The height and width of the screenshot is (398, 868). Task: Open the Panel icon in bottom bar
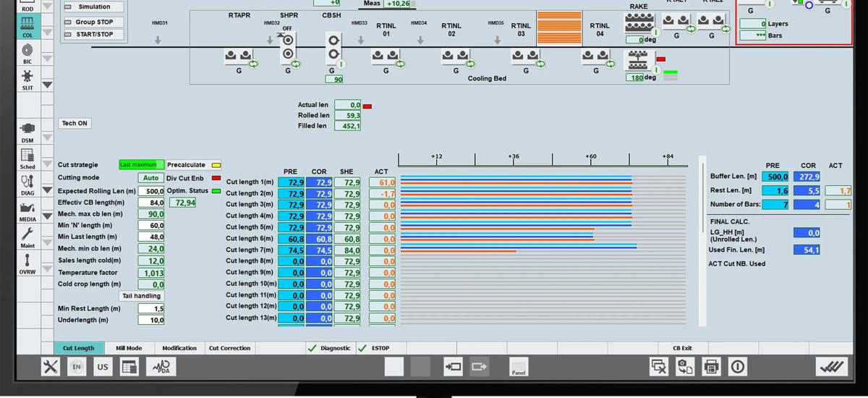coord(519,367)
